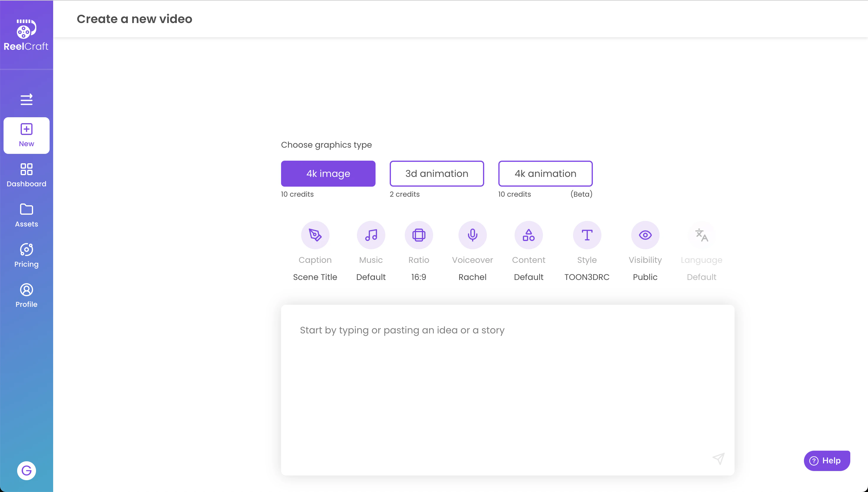
Task: Click the Help button
Action: [x=827, y=460]
